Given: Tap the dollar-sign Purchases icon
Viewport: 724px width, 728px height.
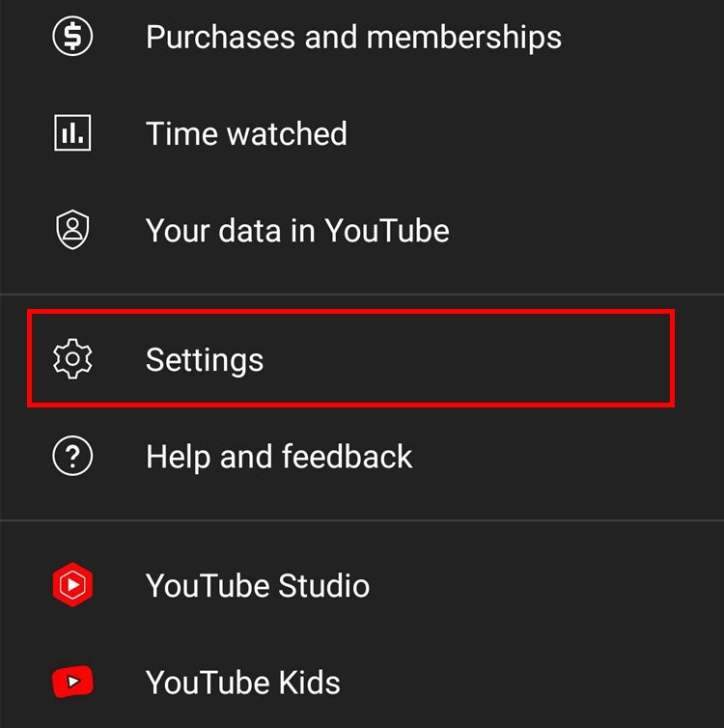Looking at the screenshot, I should (72, 37).
